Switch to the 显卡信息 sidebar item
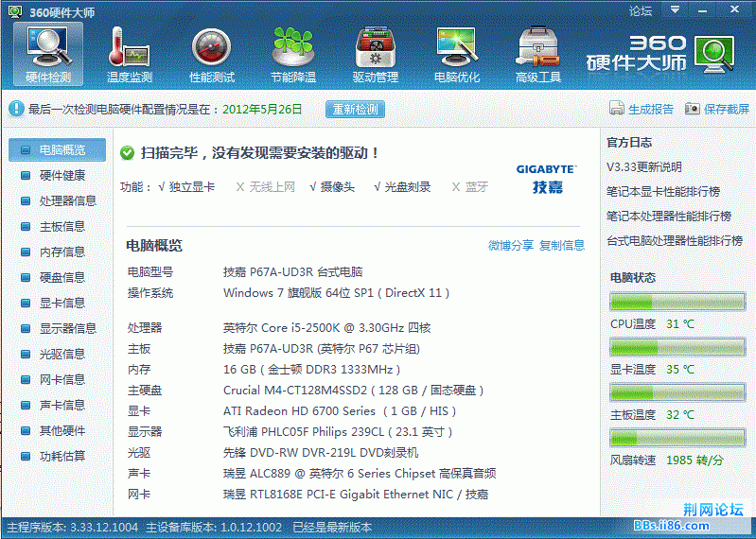Screen dimensions: 756x539 (62, 303)
